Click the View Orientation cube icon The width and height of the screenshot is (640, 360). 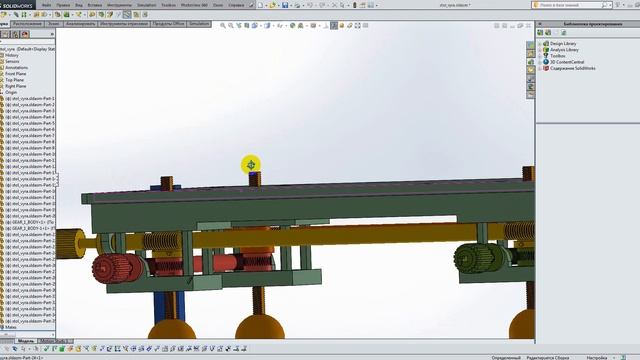(254, 25)
